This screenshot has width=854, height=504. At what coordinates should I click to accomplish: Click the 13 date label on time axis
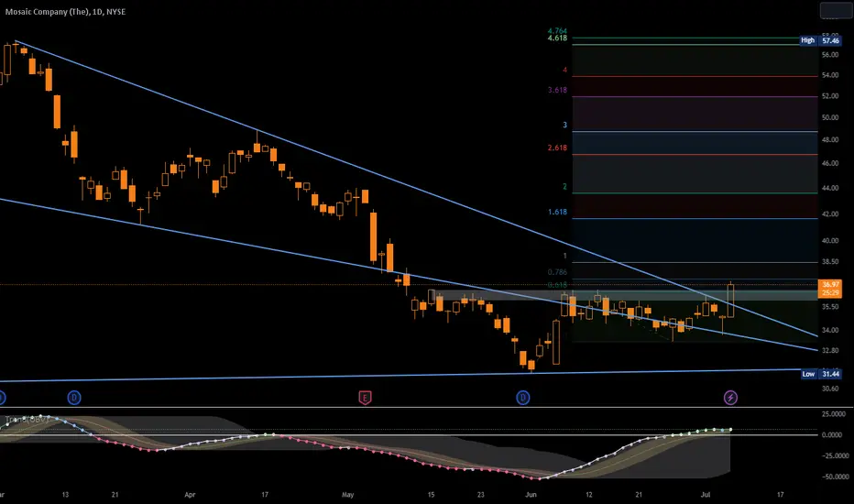coord(65,495)
